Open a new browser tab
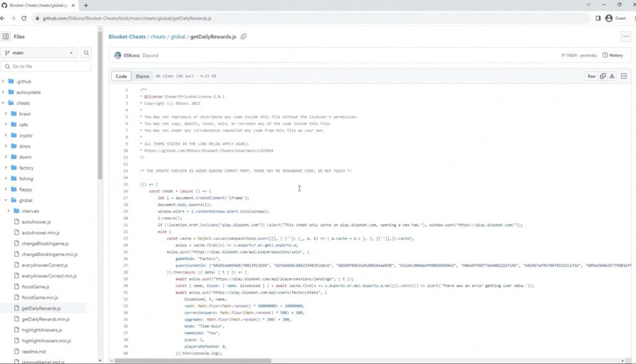The height and width of the screenshot is (364, 636). pyautogui.click(x=86, y=5)
